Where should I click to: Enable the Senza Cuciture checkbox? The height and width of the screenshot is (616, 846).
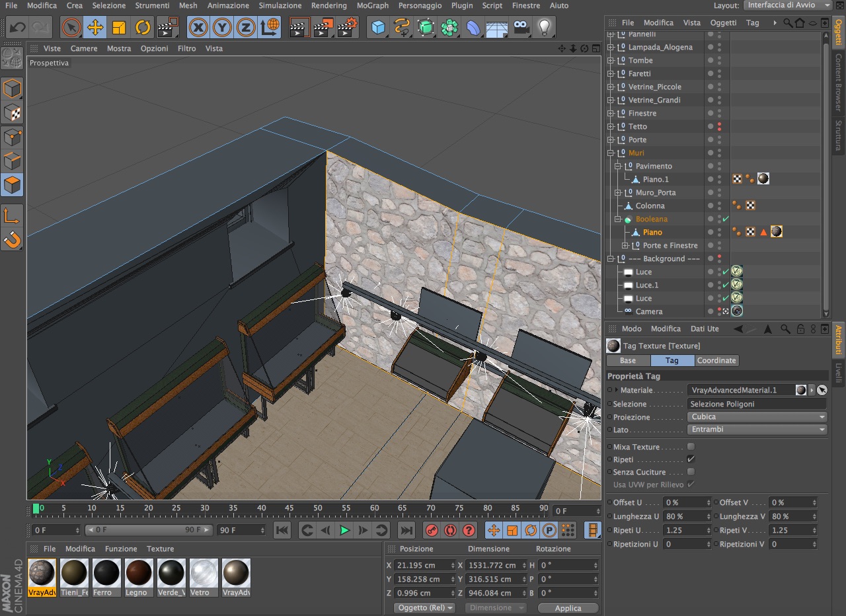[x=691, y=472]
